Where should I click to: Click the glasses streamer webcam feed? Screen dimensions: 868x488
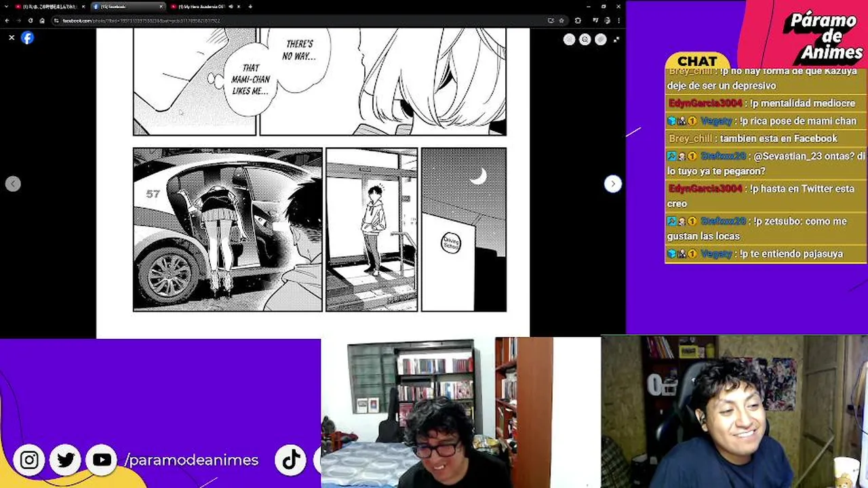tap(461, 413)
